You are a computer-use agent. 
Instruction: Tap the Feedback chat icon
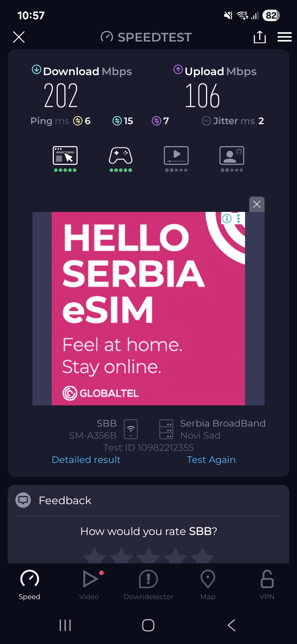point(23,500)
